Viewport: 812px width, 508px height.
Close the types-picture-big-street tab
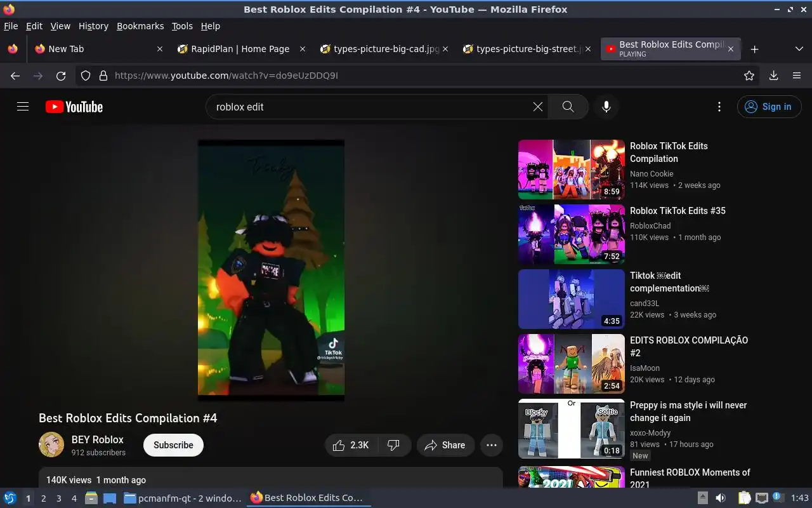pos(588,49)
